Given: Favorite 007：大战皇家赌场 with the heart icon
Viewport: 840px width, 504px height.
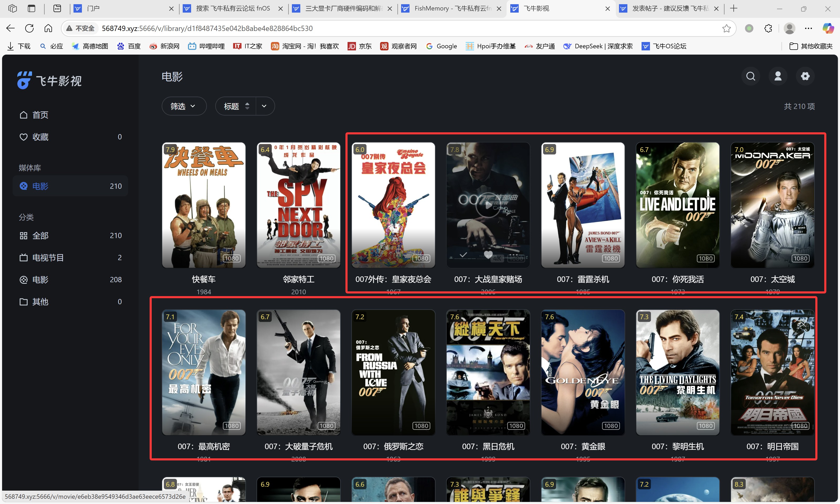Looking at the screenshot, I should click(x=488, y=254).
